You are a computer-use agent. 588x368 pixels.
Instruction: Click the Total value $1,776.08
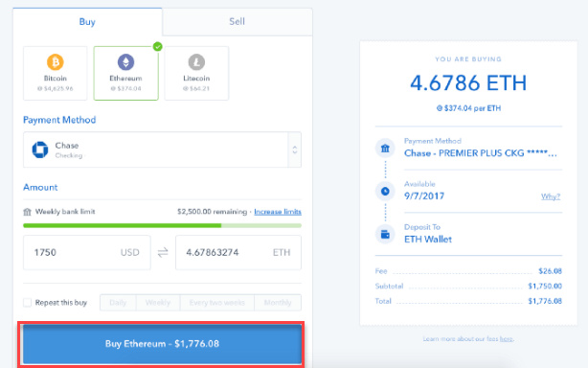545,301
